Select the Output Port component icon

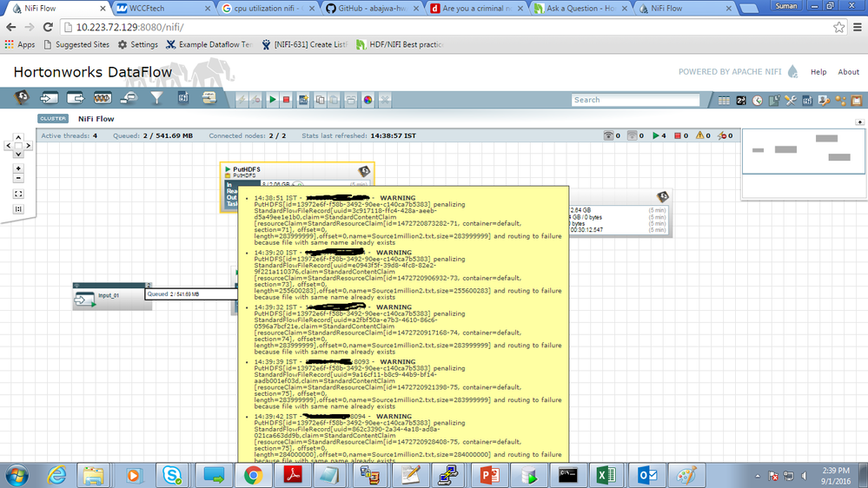pos(76,98)
